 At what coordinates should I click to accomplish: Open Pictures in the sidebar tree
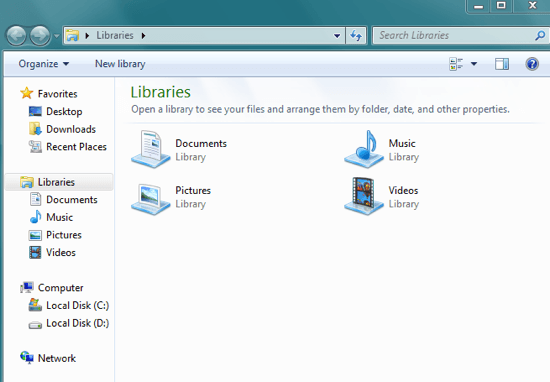(x=64, y=235)
